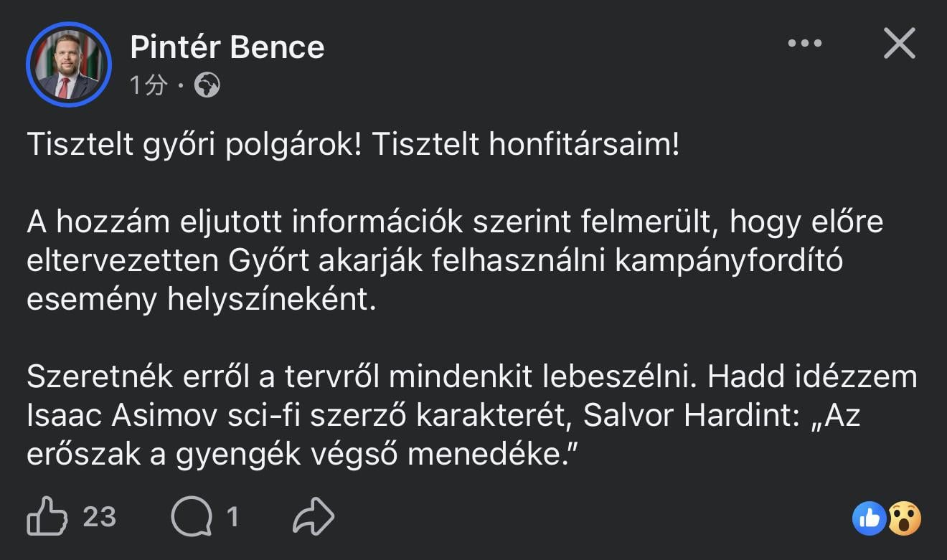947x560 pixels.
Task: Click the thumbs-up Like icon
Action: pyautogui.click(x=47, y=517)
